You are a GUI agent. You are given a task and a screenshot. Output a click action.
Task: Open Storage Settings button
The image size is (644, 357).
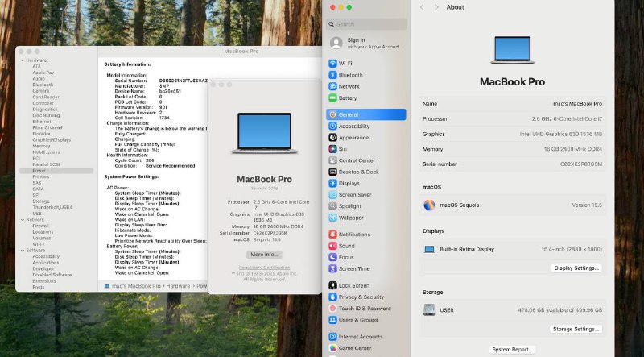576,329
